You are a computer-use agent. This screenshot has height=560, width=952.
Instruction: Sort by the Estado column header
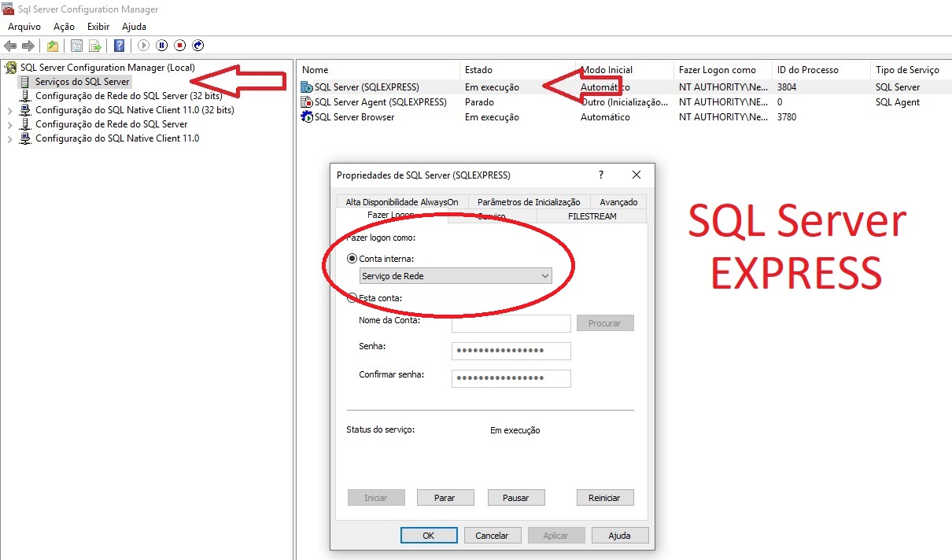517,70
